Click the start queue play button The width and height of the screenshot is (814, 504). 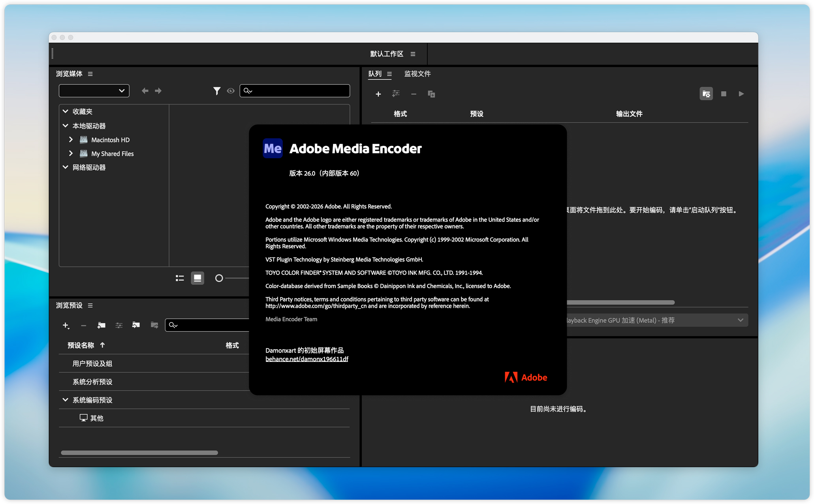click(x=741, y=94)
